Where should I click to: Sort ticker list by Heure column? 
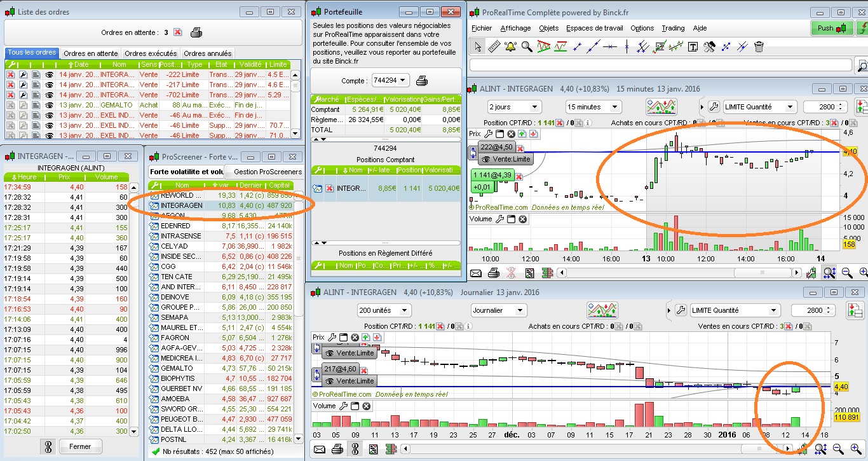(23, 177)
